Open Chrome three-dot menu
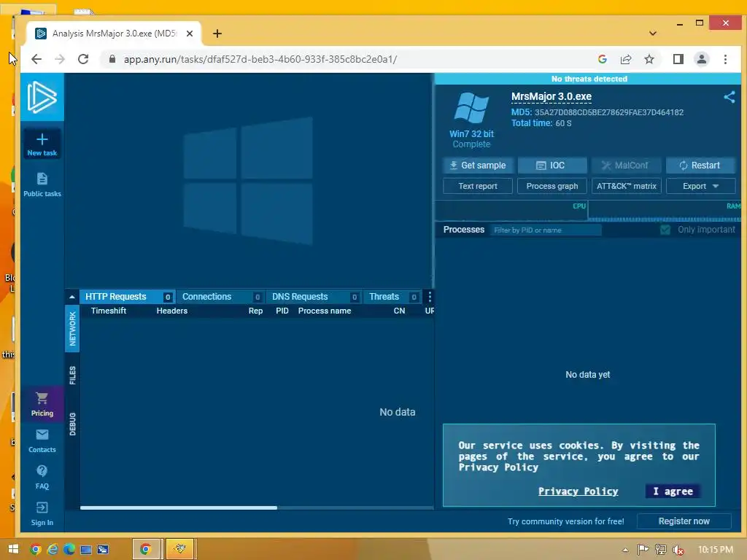Image resolution: width=747 pixels, height=560 pixels. pos(725,59)
